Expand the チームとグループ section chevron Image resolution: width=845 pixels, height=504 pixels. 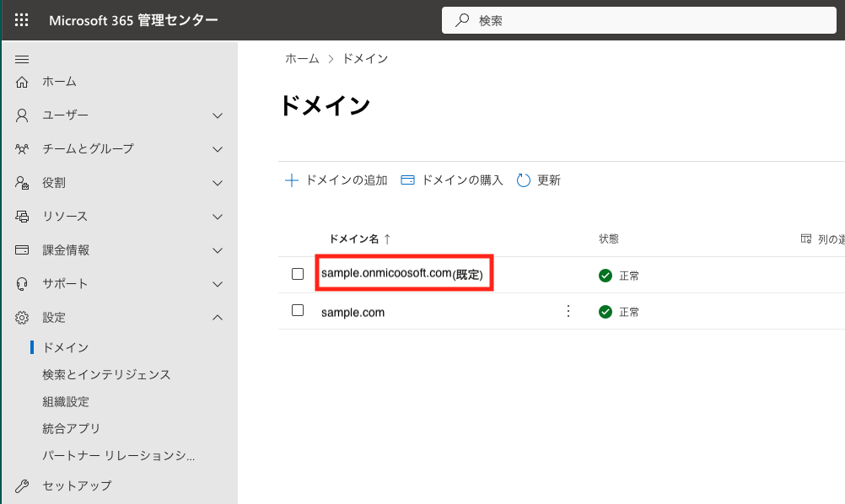[218, 149]
